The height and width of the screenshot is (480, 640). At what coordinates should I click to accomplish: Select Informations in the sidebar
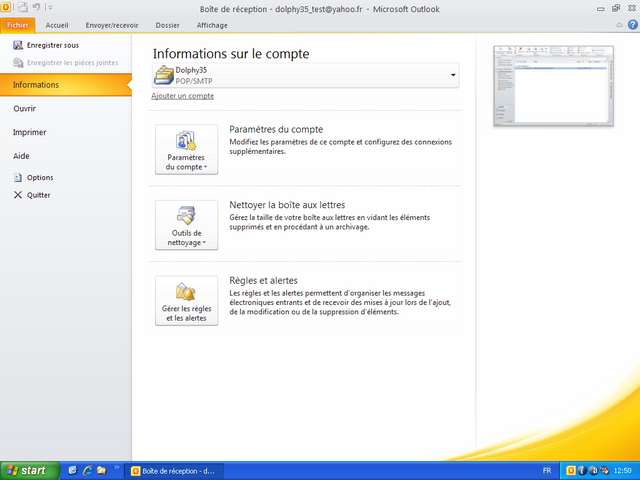[x=66, y=85]
